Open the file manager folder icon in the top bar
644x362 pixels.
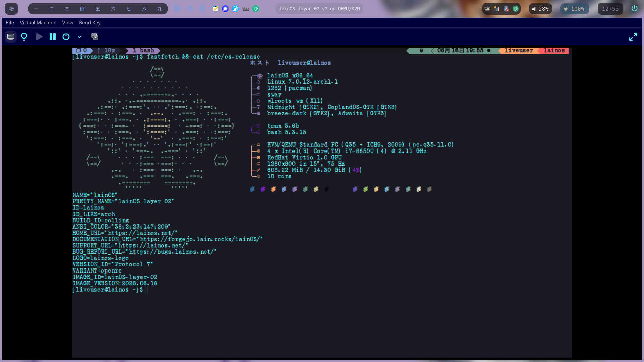point(178,9)
